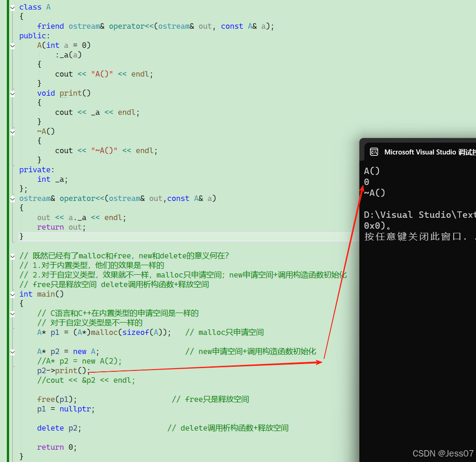Click the '0' output line in the debug console
Screen dimensions: 476x462
coord(367,182)
